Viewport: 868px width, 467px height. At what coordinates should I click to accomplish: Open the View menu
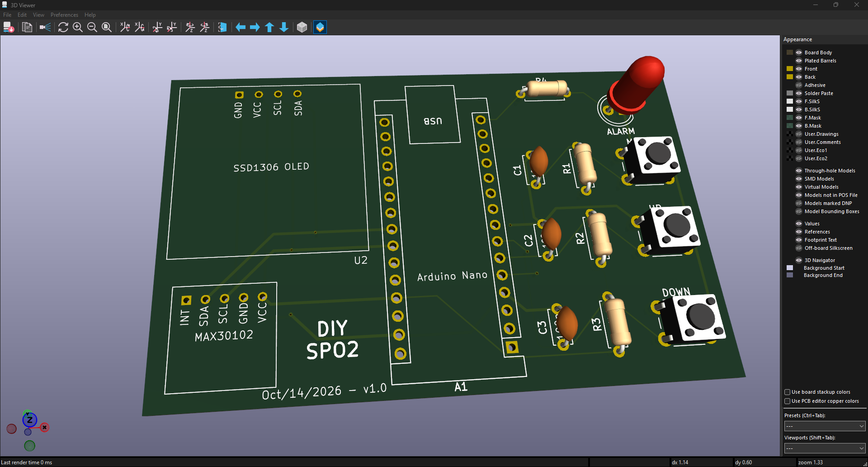tap(38, 15)
